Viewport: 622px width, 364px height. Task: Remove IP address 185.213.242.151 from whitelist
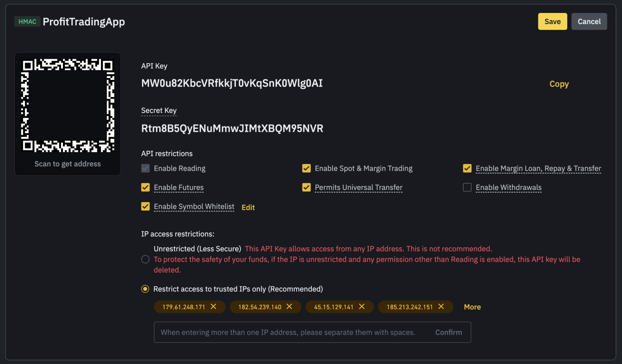(x=441, y=307)
